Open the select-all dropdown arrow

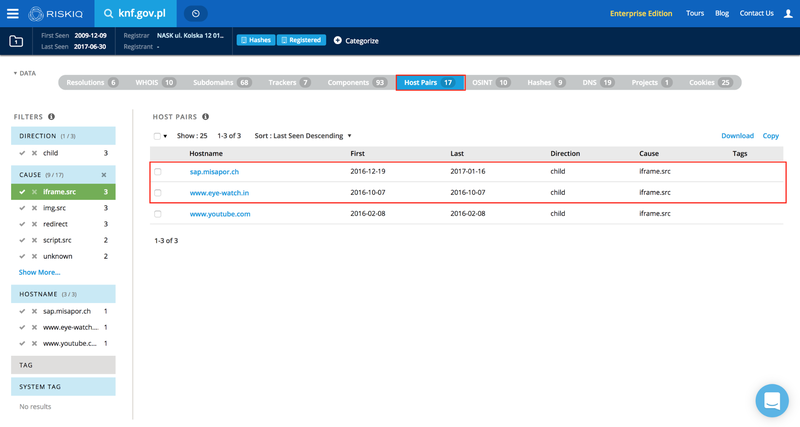point(165,136)
